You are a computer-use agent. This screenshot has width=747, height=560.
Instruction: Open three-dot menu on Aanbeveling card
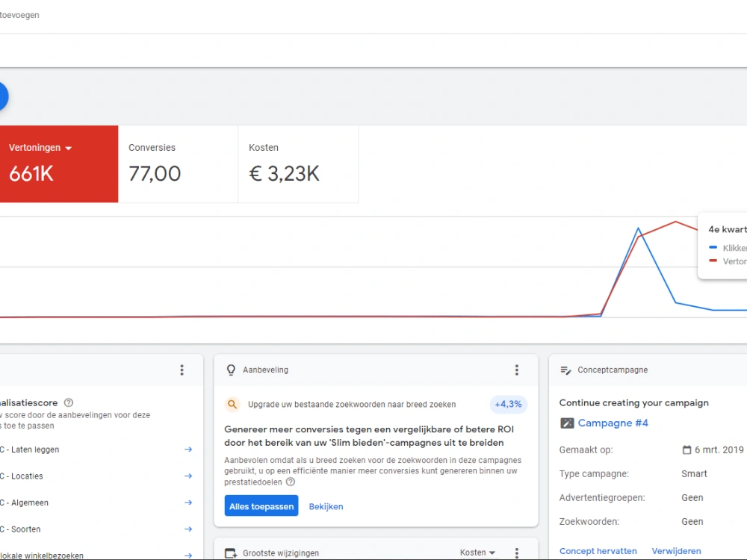(516, 370)
